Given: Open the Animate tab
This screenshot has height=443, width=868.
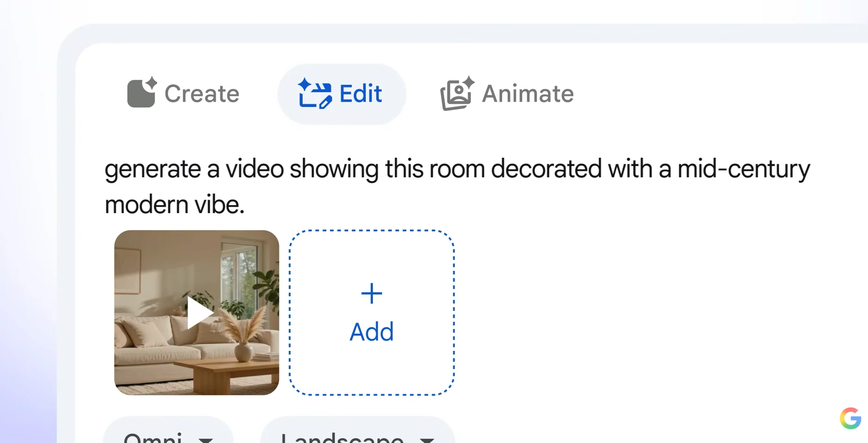Looking at the screenshot, I should click(507, 94).
